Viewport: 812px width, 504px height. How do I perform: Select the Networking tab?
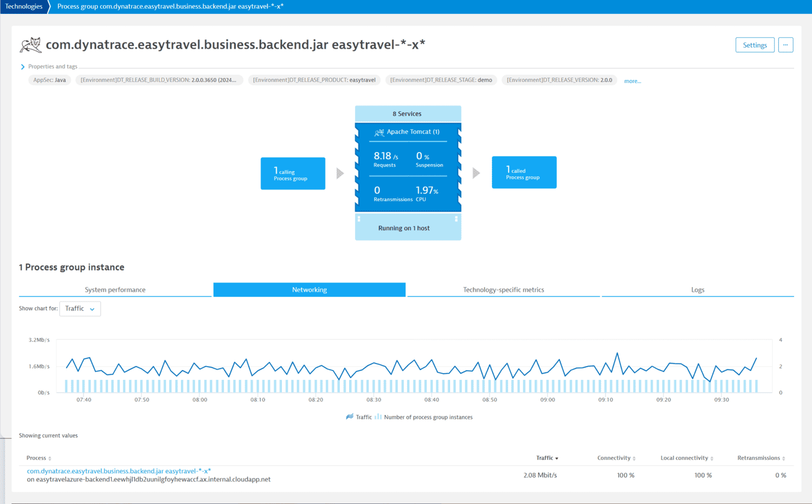click(309, 289)
